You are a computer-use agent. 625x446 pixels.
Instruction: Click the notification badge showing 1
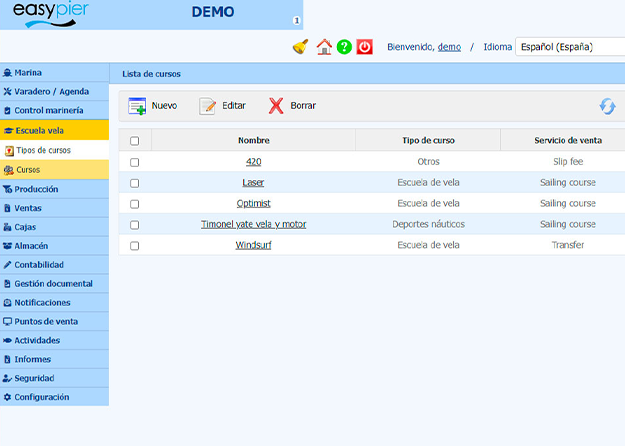(x=296, y=20)
